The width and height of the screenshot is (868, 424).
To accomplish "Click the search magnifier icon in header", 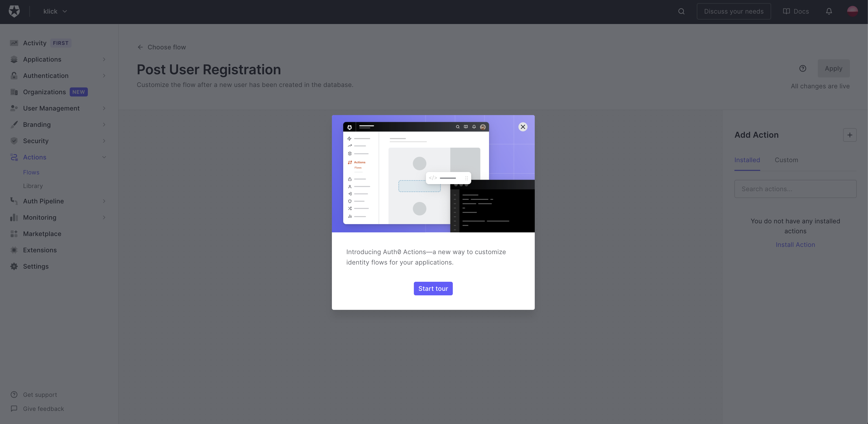I will (x=681, y=12).
